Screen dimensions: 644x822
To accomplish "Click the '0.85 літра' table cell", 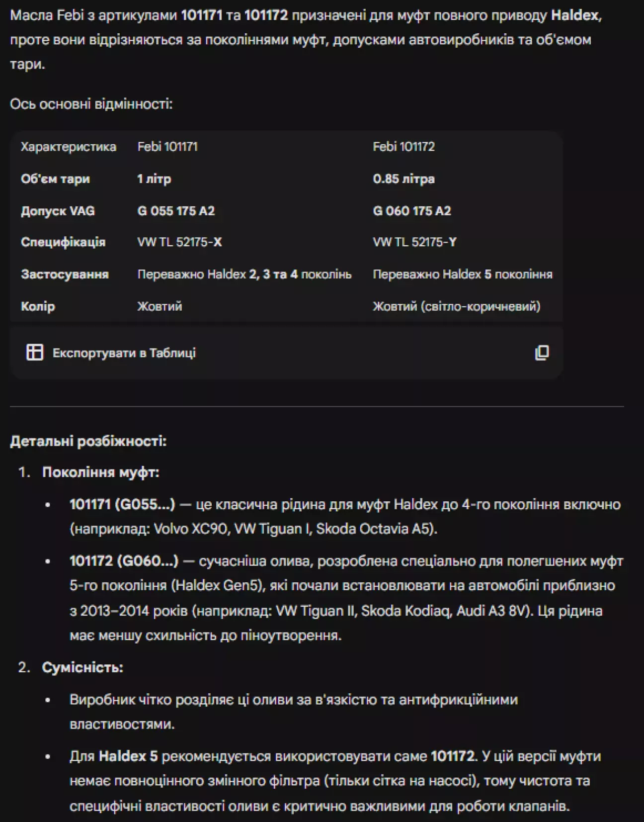I will pyautogui.click(x=403, y=179).
